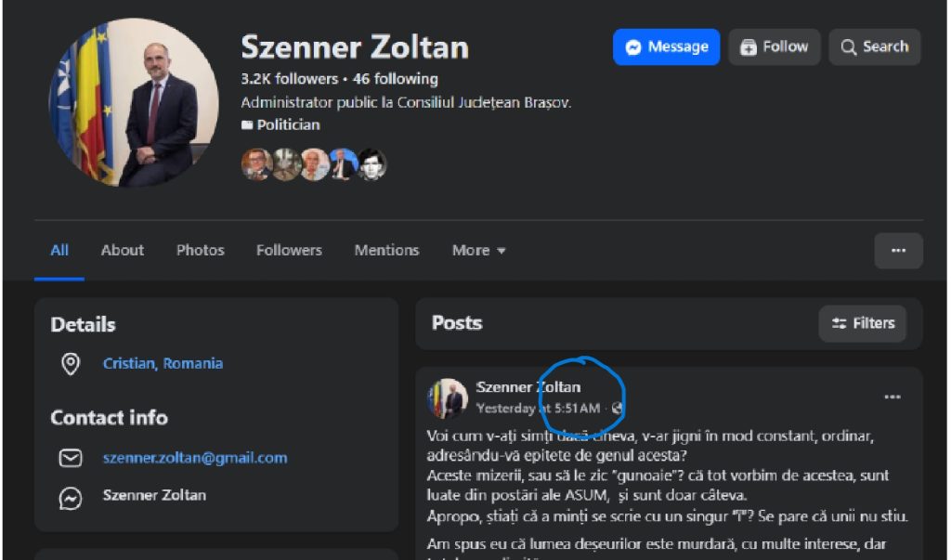
Task: Open the profile three-dots options menu
Action: pyautogui.click(x=898, y=250)
